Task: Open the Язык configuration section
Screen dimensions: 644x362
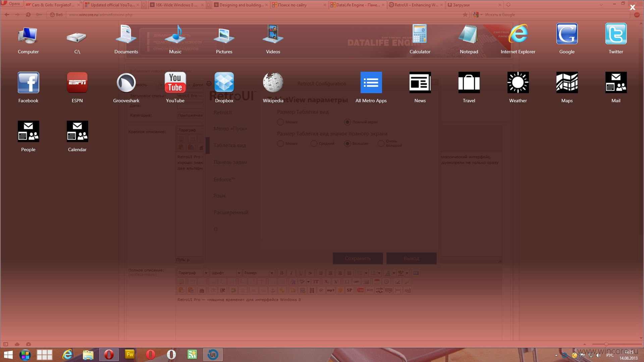Action: point(220,196)
